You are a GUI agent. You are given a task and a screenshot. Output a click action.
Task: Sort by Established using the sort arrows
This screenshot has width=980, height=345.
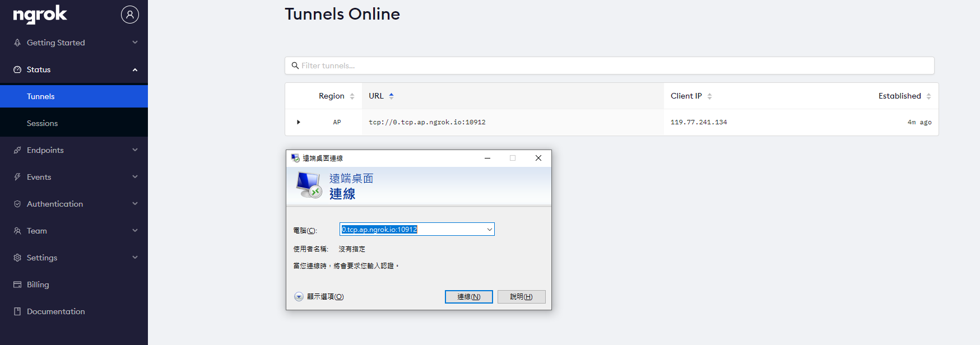pos(928,96)
